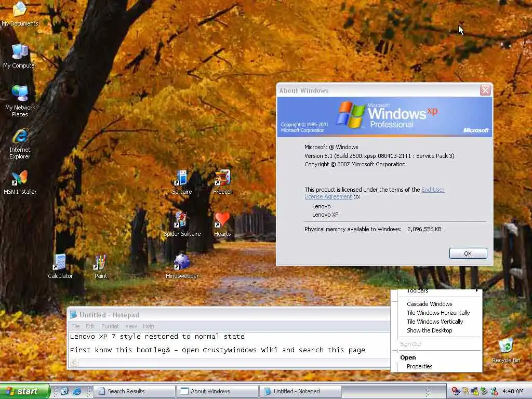Click OK in About Windows dialog

pyautogui.click(x=468, y=253)
